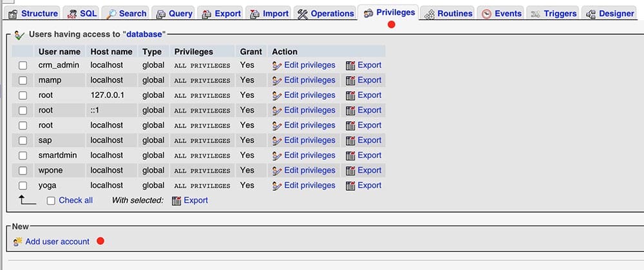The width and height of the screenshot is (644, 270).
Task: Click the Search magnifier tab icon
Action: pyautogui.click(x=111, y=14)
